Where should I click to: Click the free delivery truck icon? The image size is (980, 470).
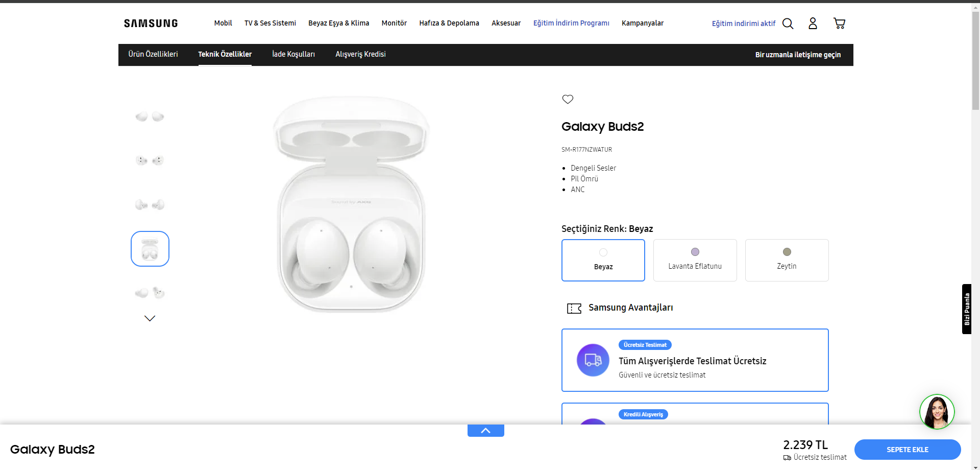pyautogui.click(x=593, y=360)
